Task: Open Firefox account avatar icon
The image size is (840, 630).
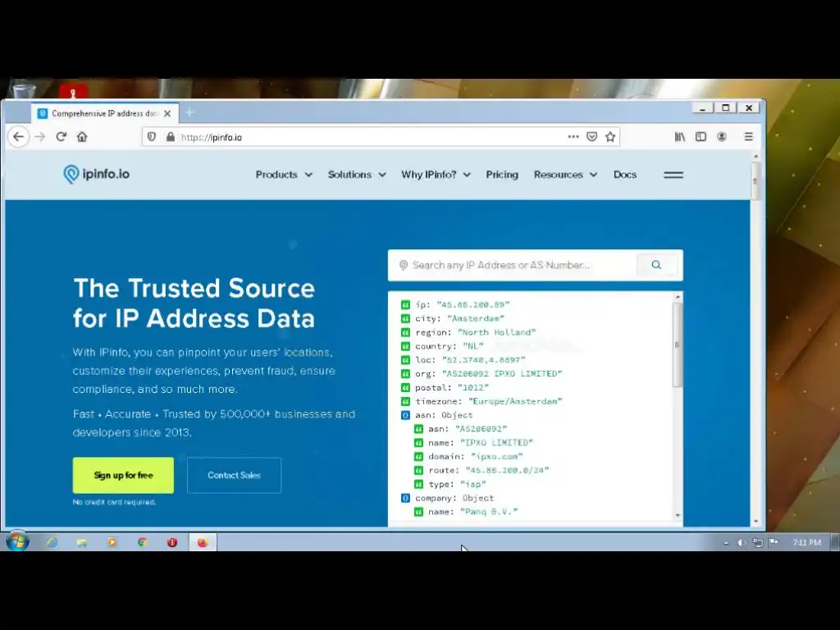Action: coord(722,137)
